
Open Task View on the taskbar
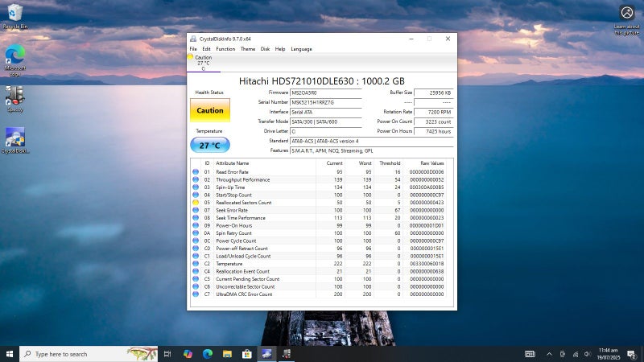pyautogui.click(x=167, y=354)
